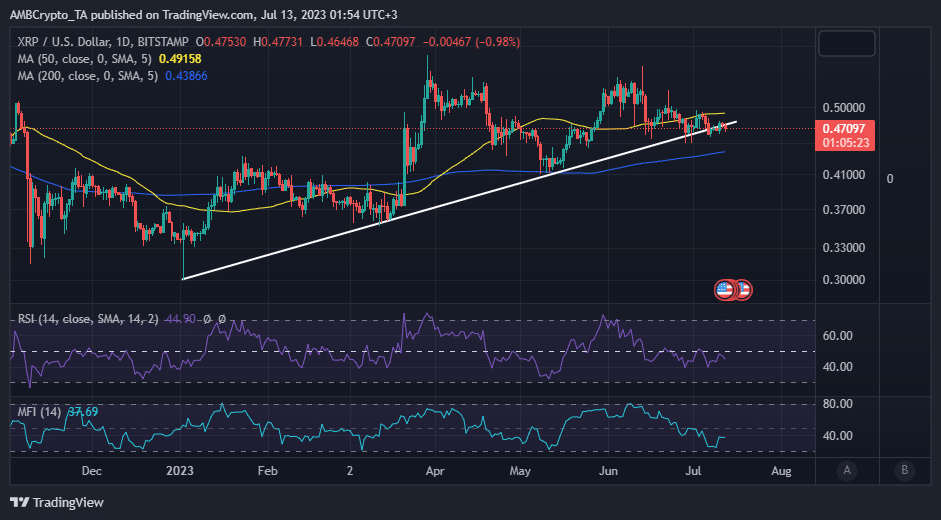
Task: Click the Apr label on the time axis
Action: tap(435, 470)
